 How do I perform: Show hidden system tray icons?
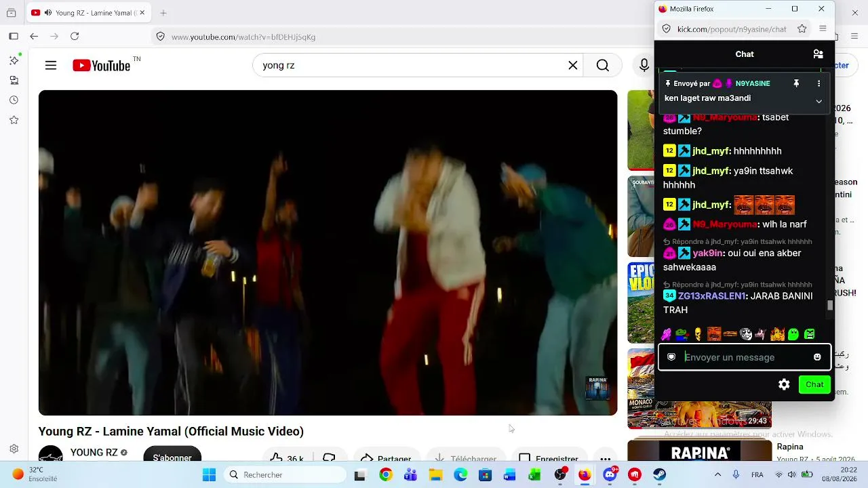[717, 474]
